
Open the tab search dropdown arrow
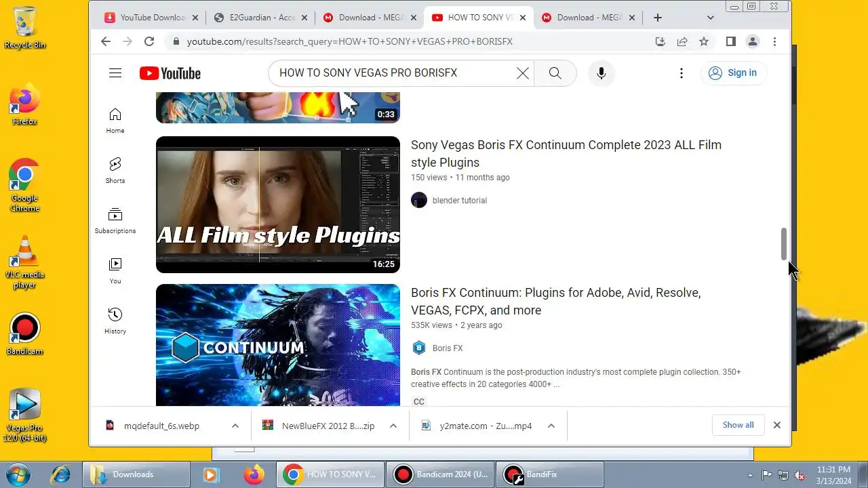tap(711, 18)
